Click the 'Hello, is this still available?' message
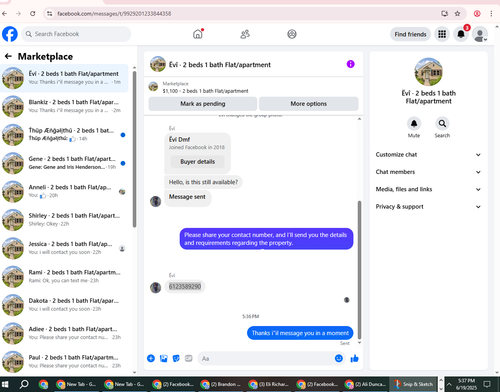Screen dimensions: 500x392 (203, 182)
